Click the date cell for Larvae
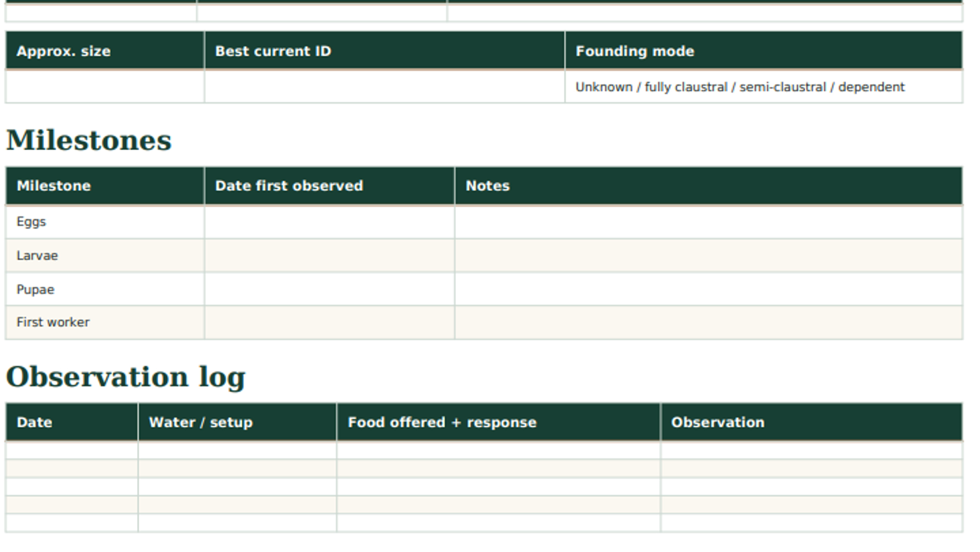 point(330,256)
